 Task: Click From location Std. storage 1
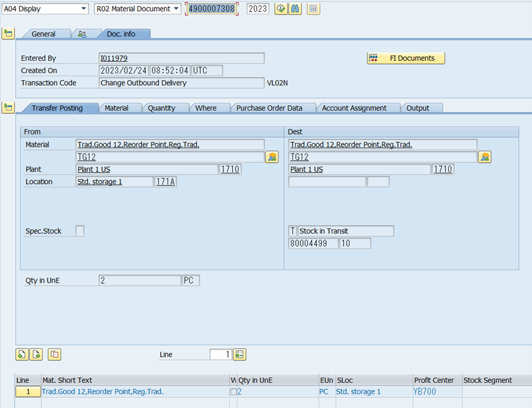pyautogui.click(x=115, y=182)
